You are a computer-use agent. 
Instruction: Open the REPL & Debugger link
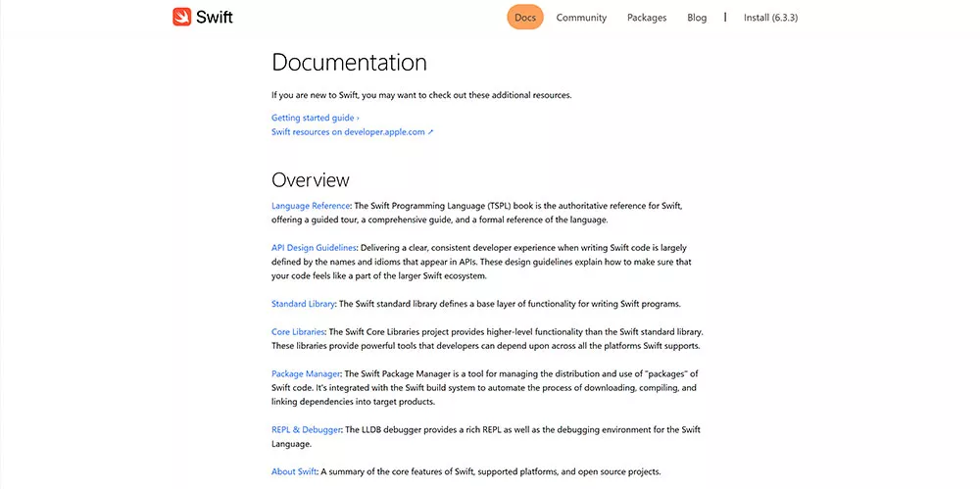point(306,430)
